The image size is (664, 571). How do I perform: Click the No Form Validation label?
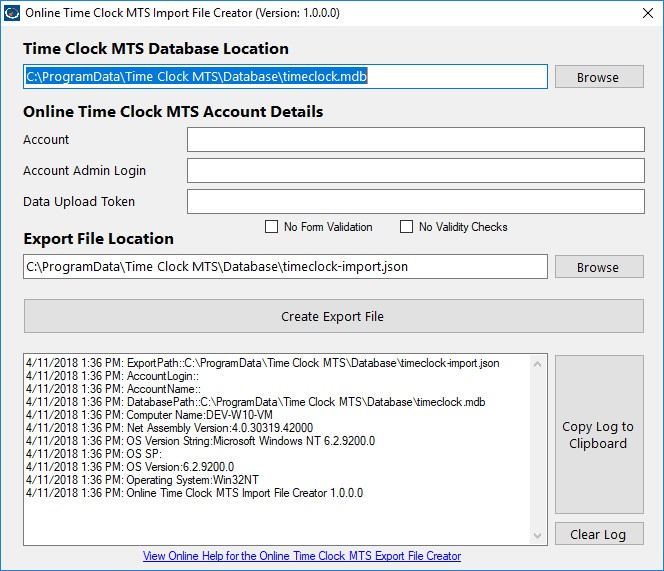[328, 227]
